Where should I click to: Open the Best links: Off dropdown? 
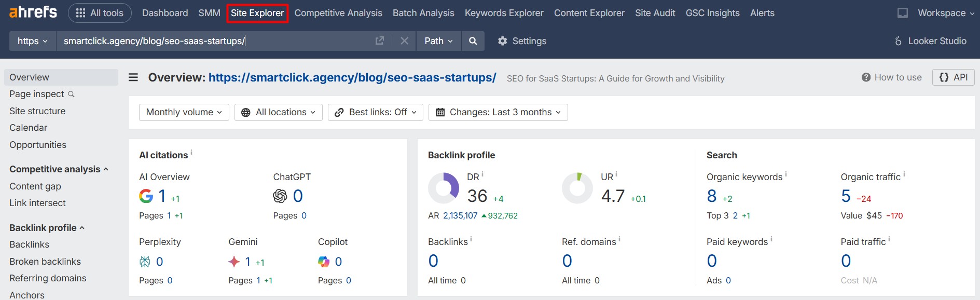(x=376, y=112)
